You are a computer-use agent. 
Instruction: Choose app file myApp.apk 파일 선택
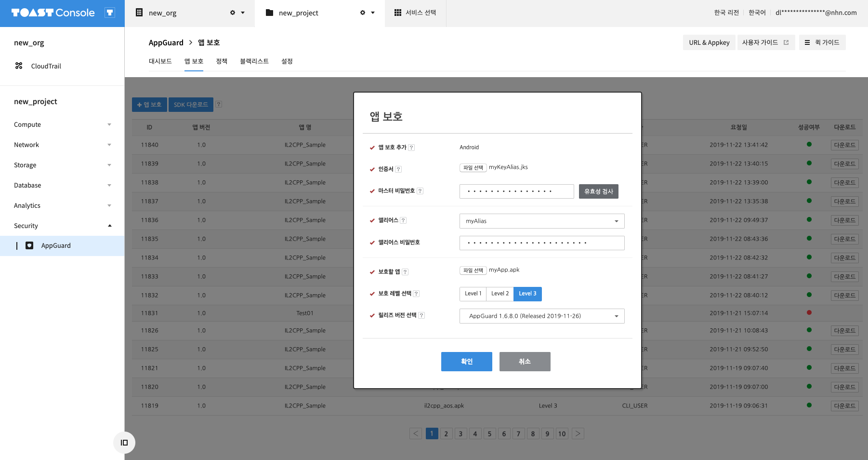473,271
